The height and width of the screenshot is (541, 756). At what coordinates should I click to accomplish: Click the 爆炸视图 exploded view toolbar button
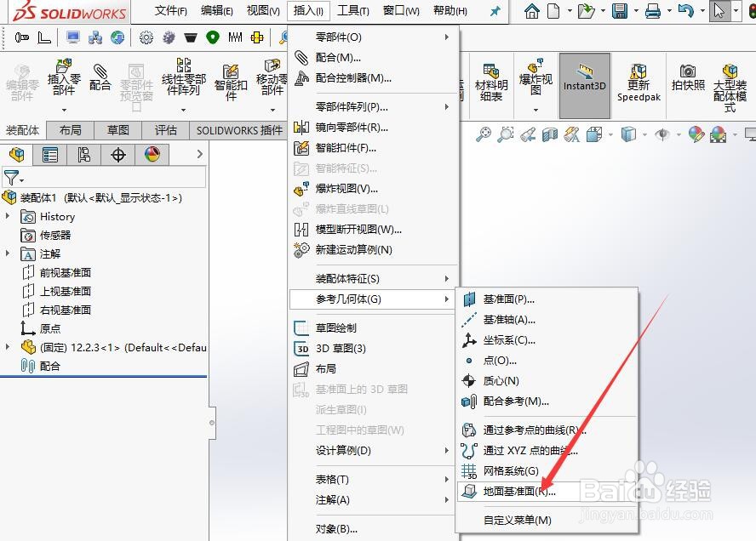coord(535,77)
